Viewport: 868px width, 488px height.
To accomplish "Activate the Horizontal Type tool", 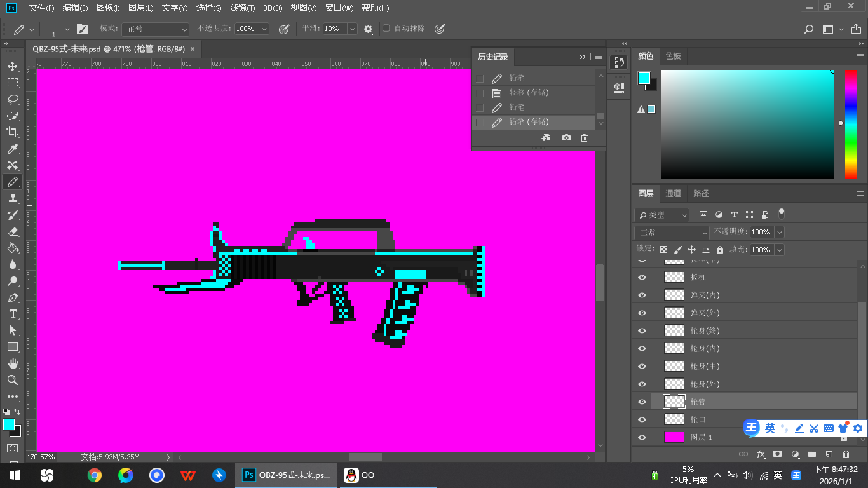I will click(13, 314).
